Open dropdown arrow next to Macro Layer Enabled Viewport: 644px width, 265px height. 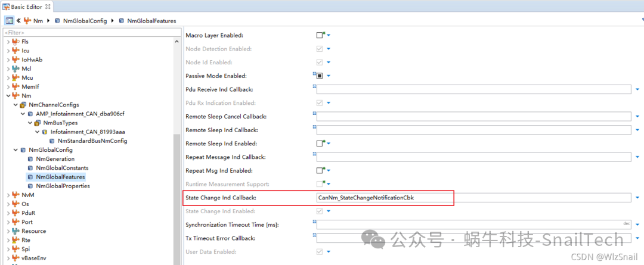tap(329, 36)
